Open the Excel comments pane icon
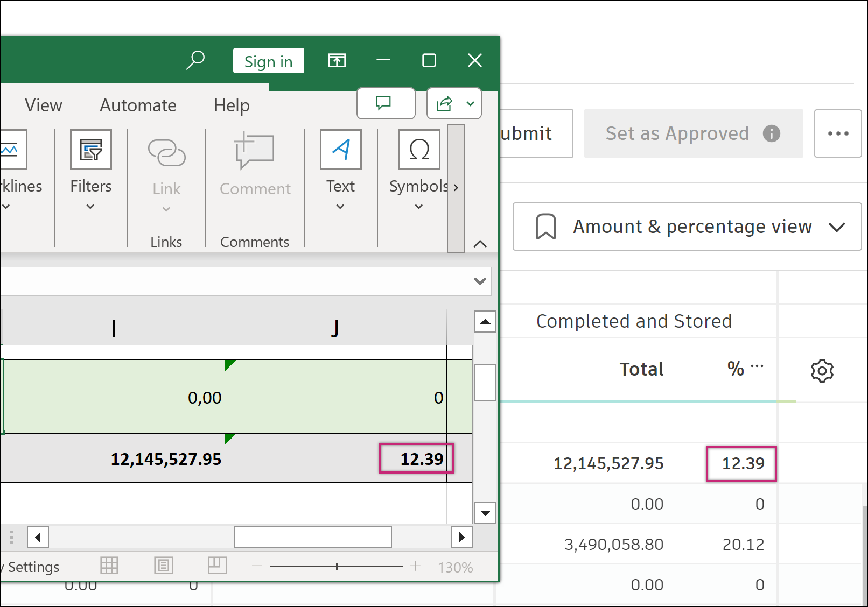The width and height of the screenshot is (868, 607). click(x=386, y=103)
